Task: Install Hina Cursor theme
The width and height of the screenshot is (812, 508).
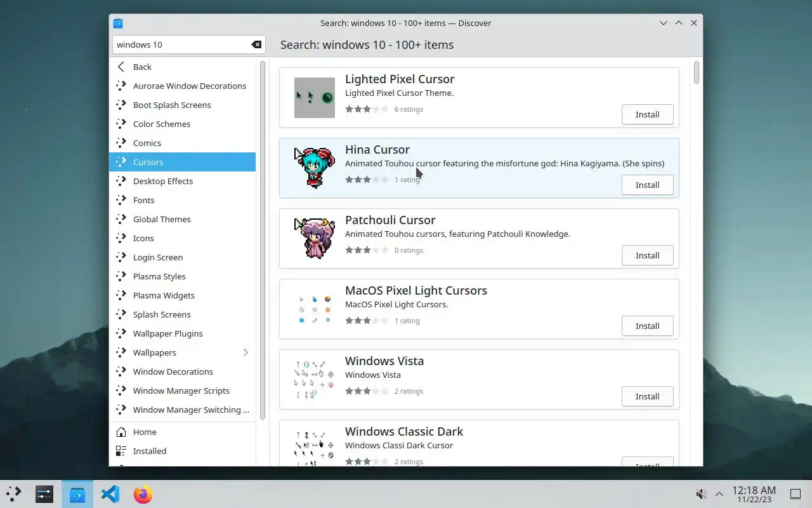Action: [x=647, y=185]
